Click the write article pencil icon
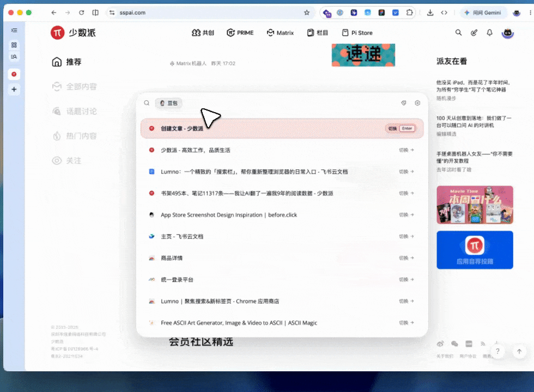This screenshot has width=534, height=392. (474, 33)
